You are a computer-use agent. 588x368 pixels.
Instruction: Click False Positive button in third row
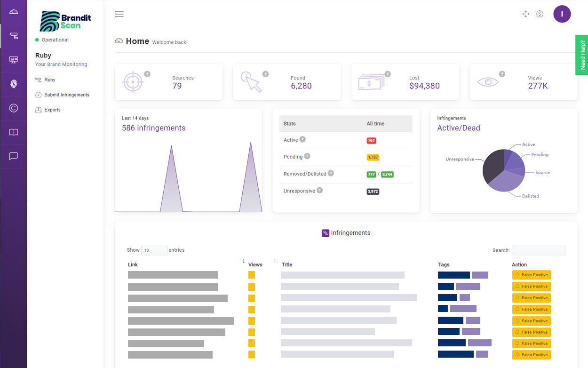pyautogui.click(x=532, y=298)
